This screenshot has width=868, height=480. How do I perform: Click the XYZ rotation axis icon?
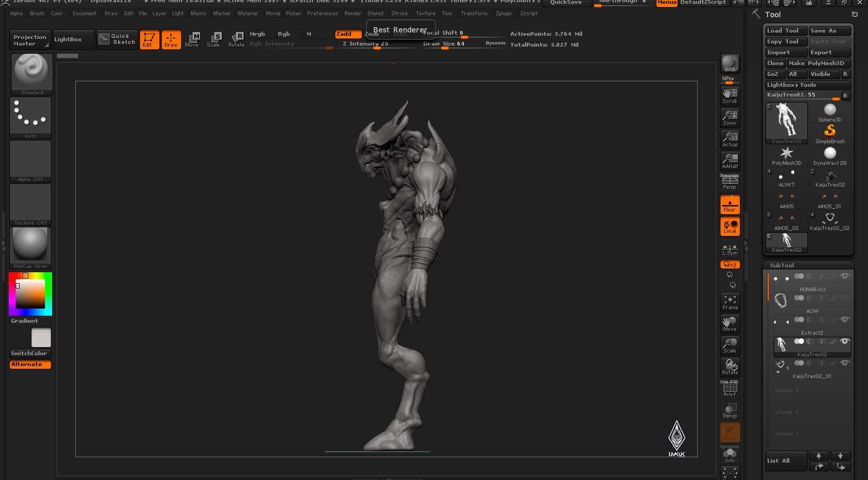tap(730, 264)
